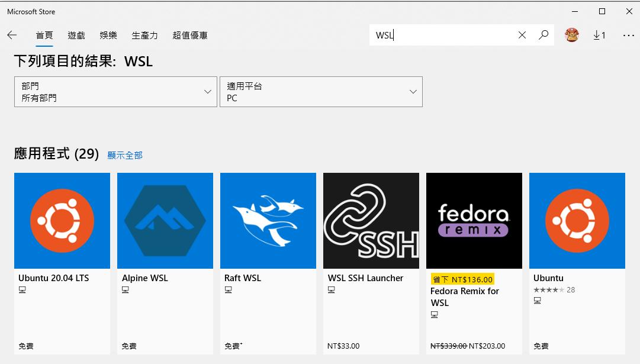This screenshot has width=640, height=364.
Task: Click the Raft WSL title
Action: click(243, 278)
